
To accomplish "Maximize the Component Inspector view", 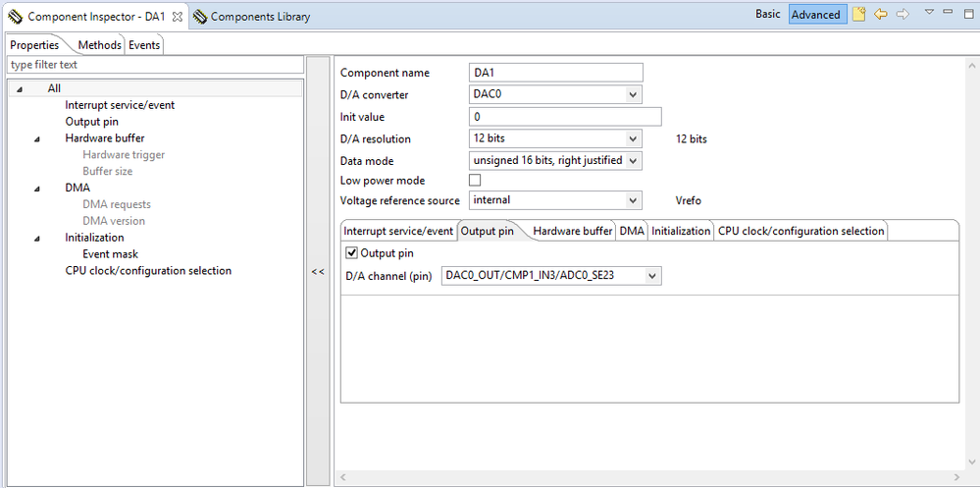I will tap(969, 13).
